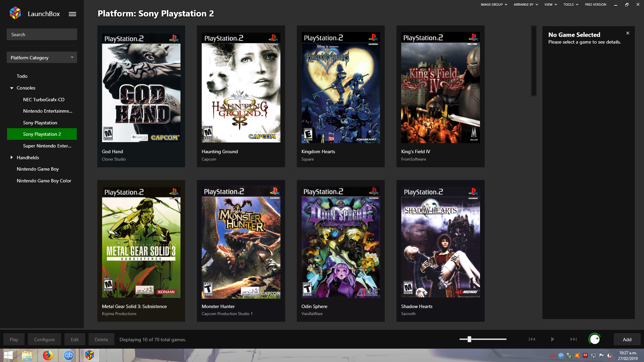Image resolution: width=644 pixels, height=362 pixels.
Task: Open the Arrange By dropdown menu
Action: tap(526, 5)
